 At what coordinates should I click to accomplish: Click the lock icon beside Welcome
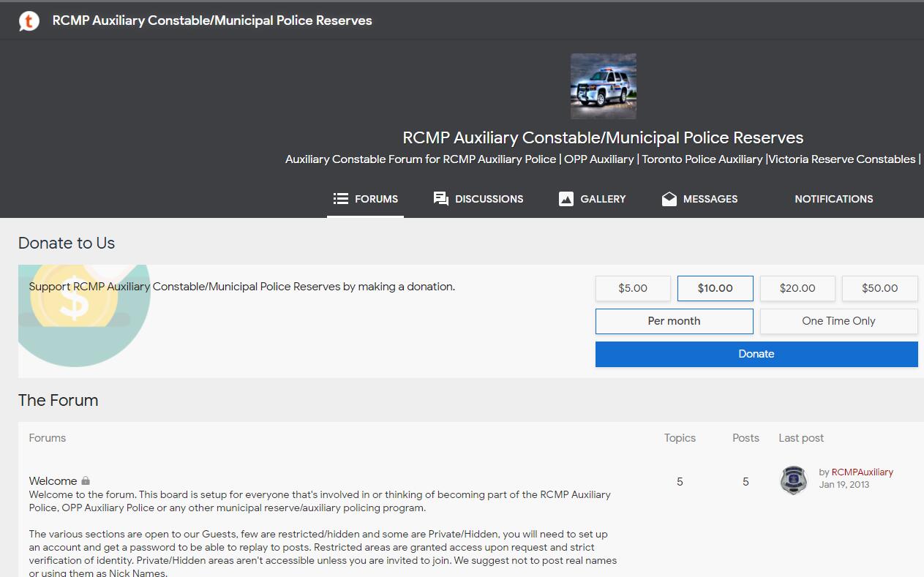[x=86, y=480]
